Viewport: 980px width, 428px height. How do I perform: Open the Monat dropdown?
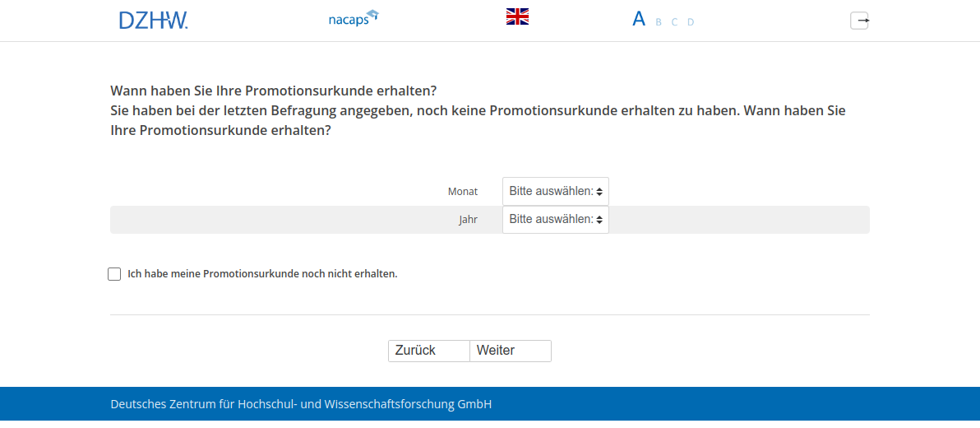tap(556, 191)
